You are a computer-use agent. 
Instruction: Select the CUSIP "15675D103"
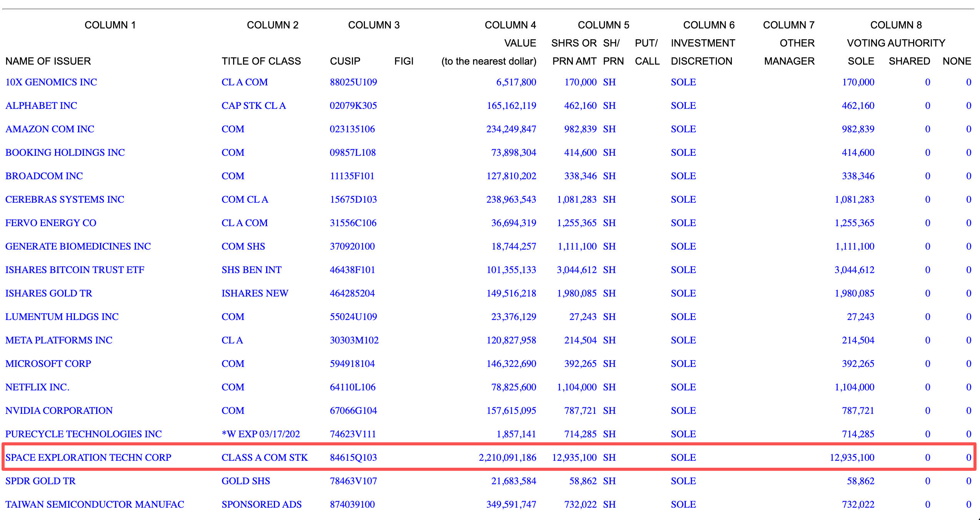coord(353,199)
